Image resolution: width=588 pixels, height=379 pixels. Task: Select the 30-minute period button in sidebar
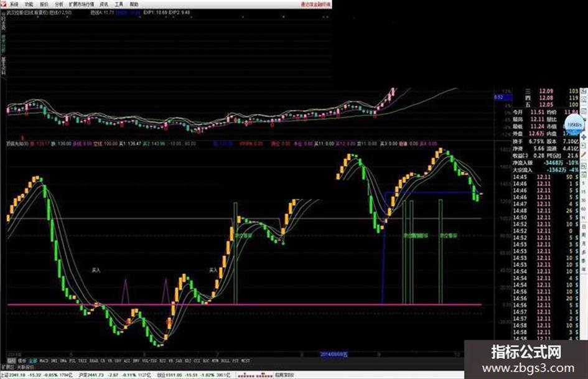click(584, 201)
